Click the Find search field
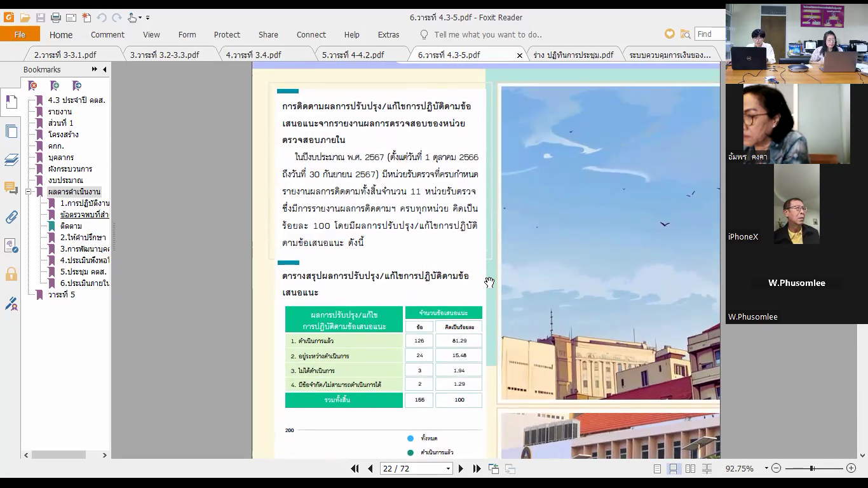 [710, 34]
